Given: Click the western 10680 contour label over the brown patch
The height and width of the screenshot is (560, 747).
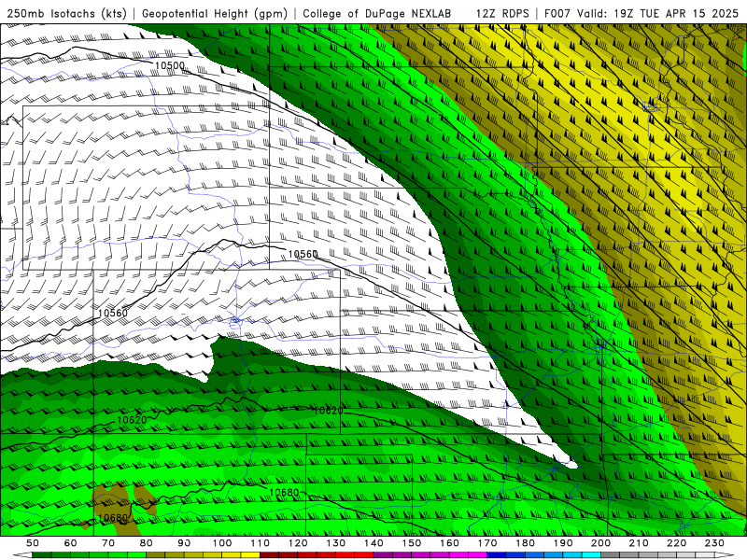Looking at the screenshot, I should (x=113, y=518).
